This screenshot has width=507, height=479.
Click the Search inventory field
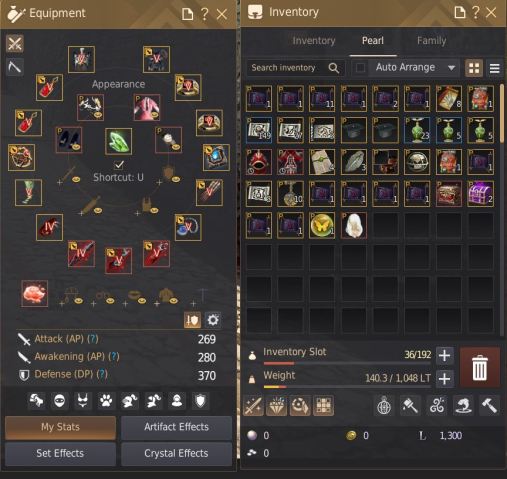pyautogui.click(x=296, y=68)
